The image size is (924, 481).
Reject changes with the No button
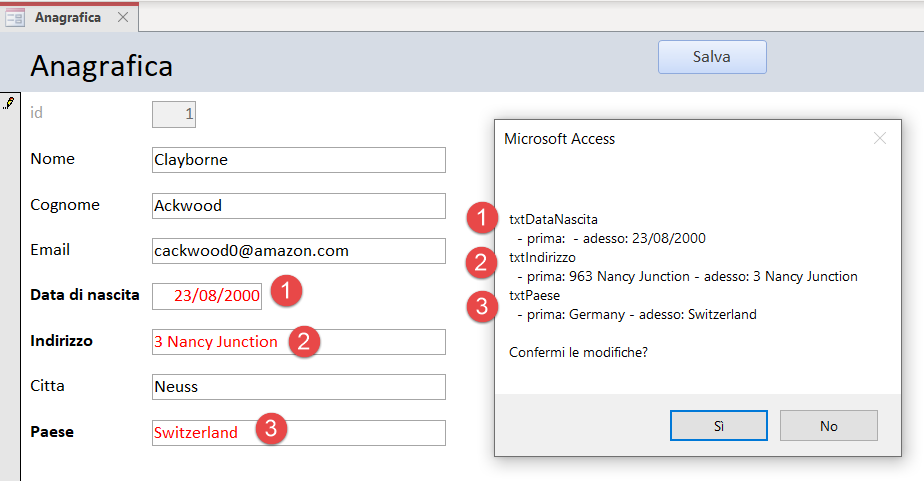pos(829,426)
